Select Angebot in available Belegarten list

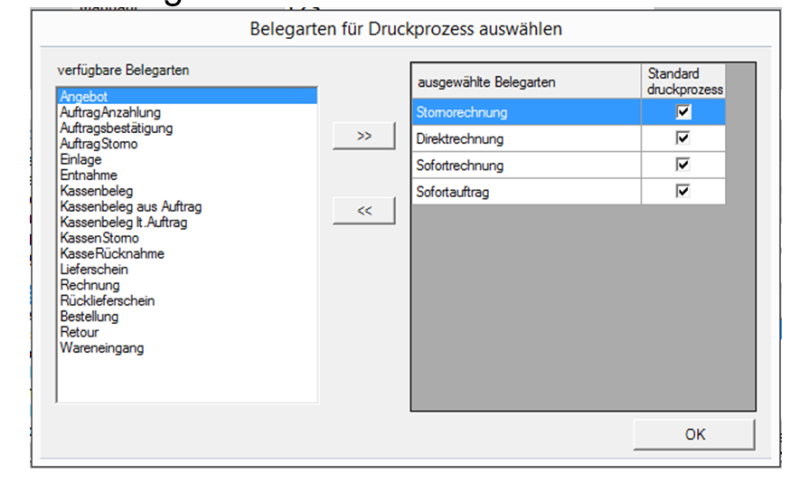pyautogui.click(x=82, y=97)
